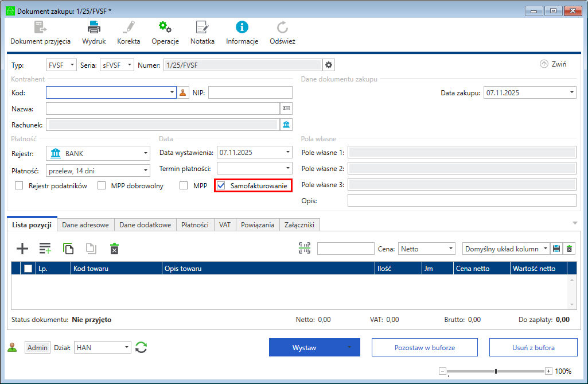Add a new item with plus icon
Image resolution: width=588 pixels, height=384 pixels.
pyautogui.click(x=22, y=249)
